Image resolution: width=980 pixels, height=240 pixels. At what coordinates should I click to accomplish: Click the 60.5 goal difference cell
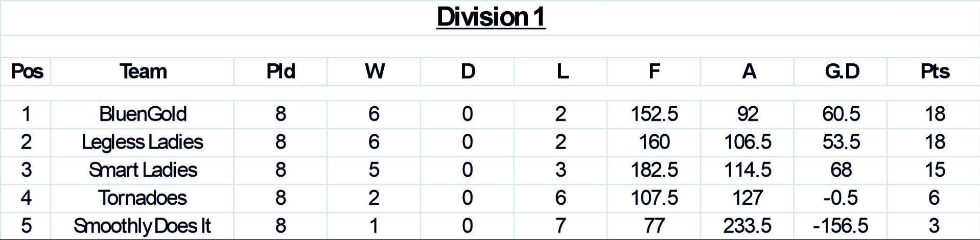tap(842, 114)
